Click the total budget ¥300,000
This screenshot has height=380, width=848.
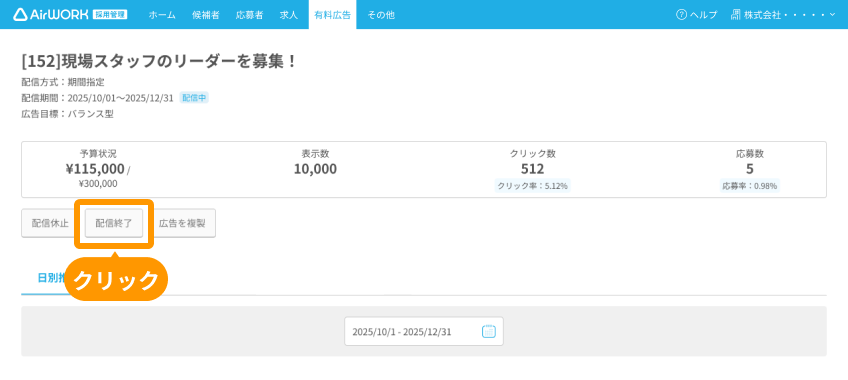coord(98,184)
